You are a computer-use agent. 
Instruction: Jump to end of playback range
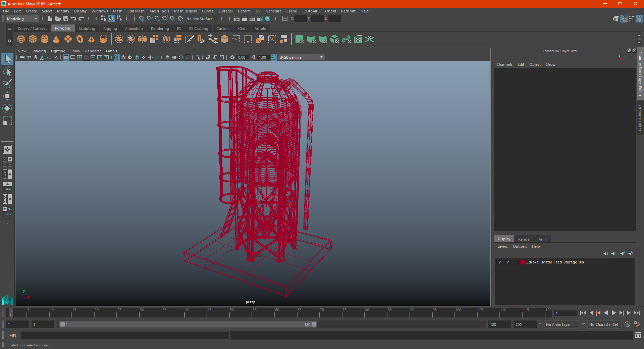click(x=637, y=313)
